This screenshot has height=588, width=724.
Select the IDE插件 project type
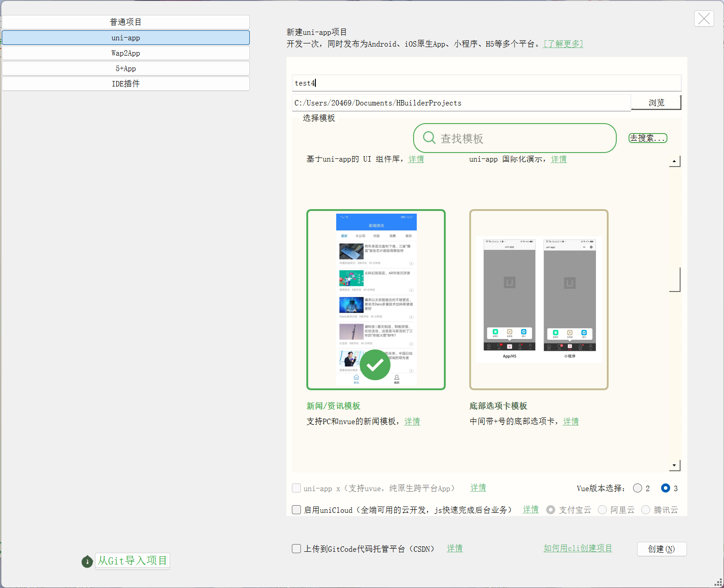[x=126, y=84]
